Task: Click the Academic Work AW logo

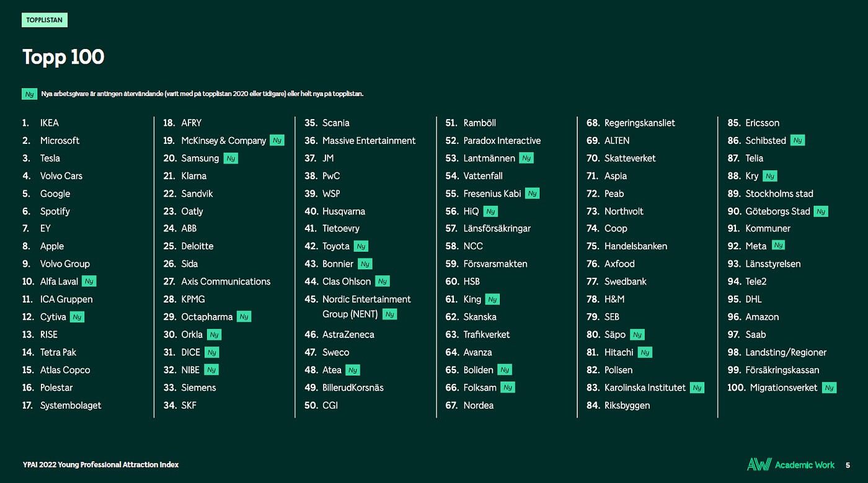Action: [x=759, y=464]
